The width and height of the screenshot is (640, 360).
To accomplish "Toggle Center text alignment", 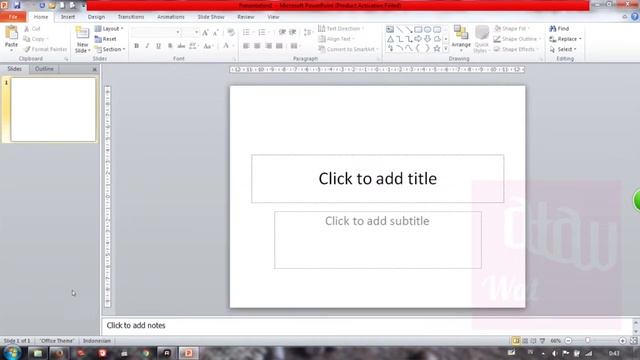I will pyautogui.click(x=257, y=46).
